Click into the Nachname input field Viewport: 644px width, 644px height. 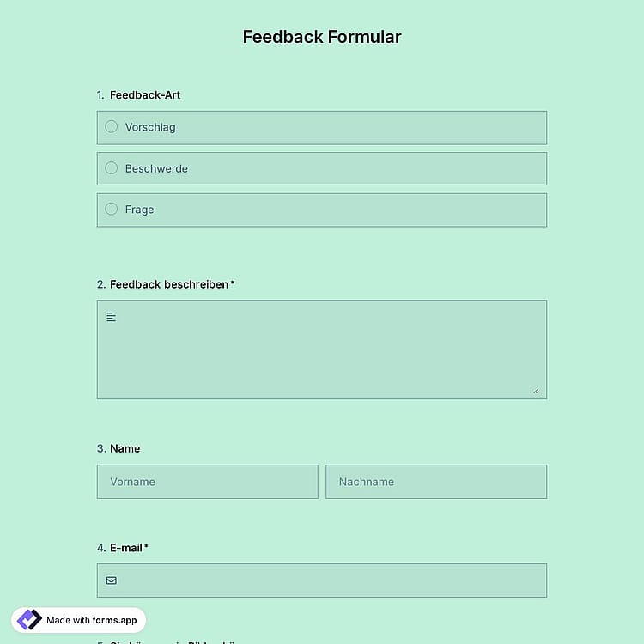point(436,482)
